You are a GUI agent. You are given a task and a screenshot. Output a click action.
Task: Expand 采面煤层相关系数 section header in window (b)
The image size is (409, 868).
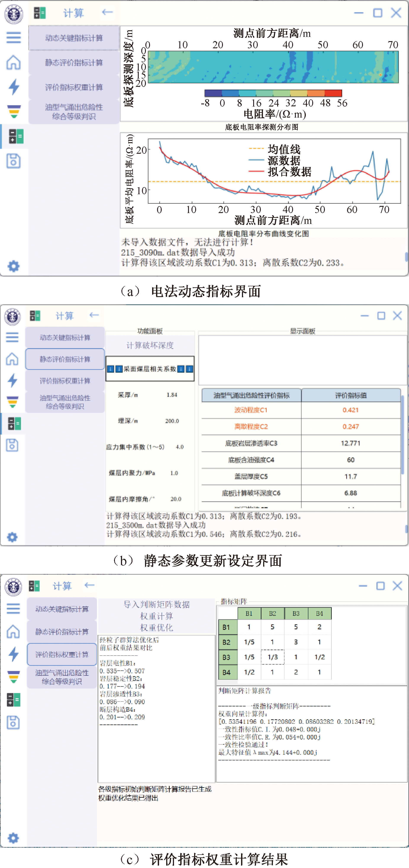coord(150,369)
